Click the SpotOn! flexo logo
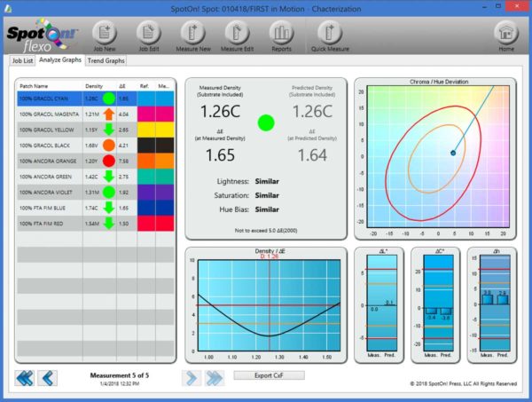 point(42,35)
